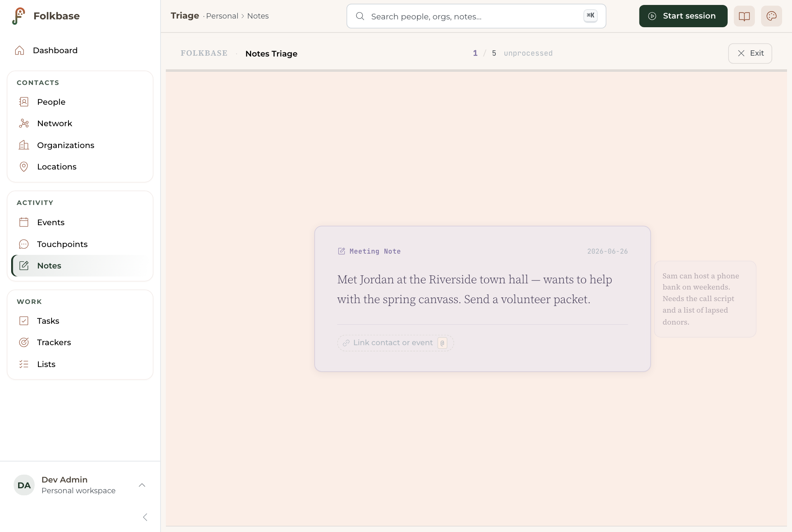Open Trackers target item

(x=80, y=342)
